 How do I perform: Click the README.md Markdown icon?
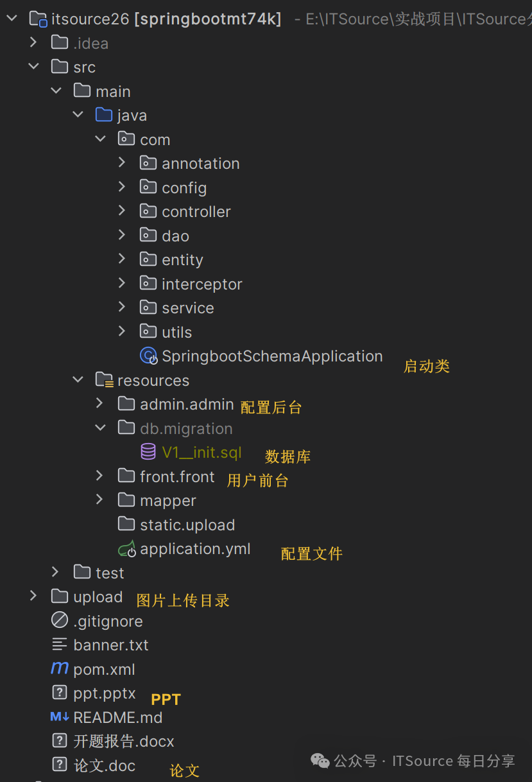coord(60,717)
